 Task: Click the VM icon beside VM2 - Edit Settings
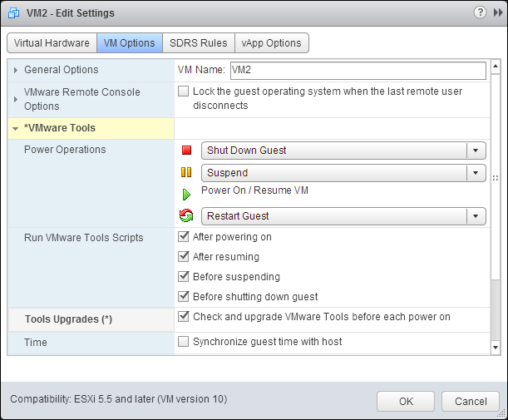13,13
